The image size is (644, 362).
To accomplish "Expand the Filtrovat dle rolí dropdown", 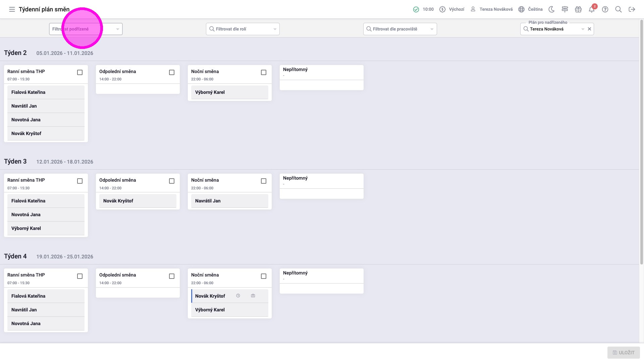I will click(275, 29).
